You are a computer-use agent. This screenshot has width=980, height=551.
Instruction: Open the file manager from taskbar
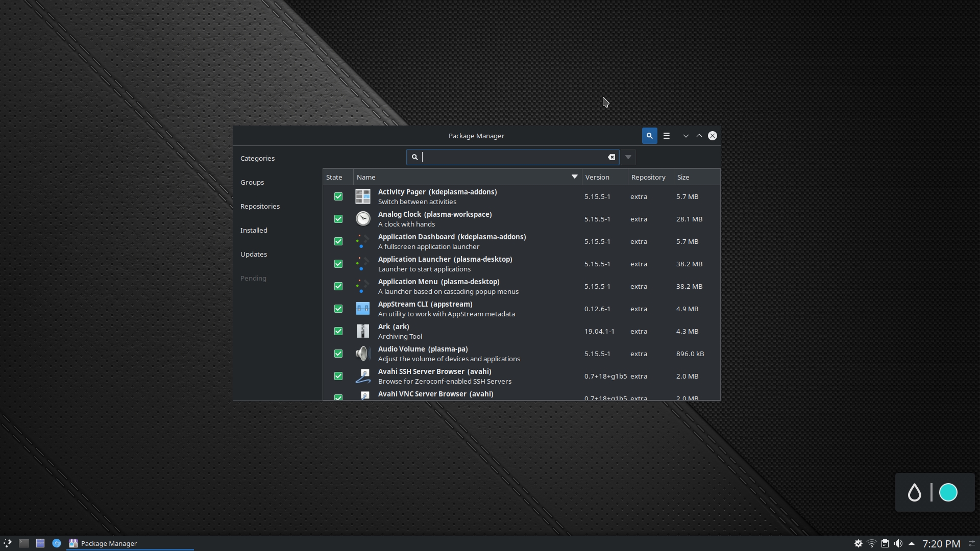[40, 543]
